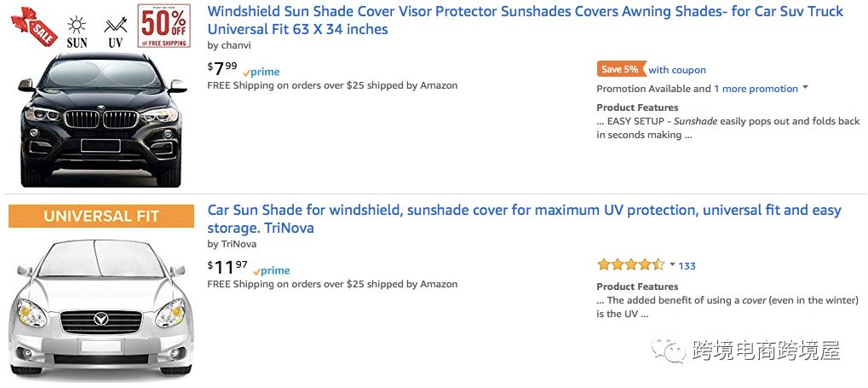Click the '1 more promotion' link
The width and height of the screenshot is (868, 388).
pos(756,89)
